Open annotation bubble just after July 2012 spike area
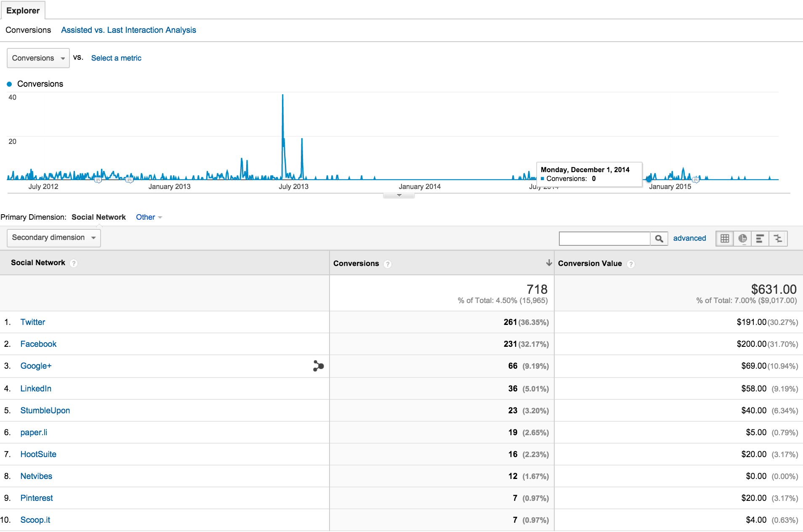Viewport: 803px width, 532px height. 98,180
